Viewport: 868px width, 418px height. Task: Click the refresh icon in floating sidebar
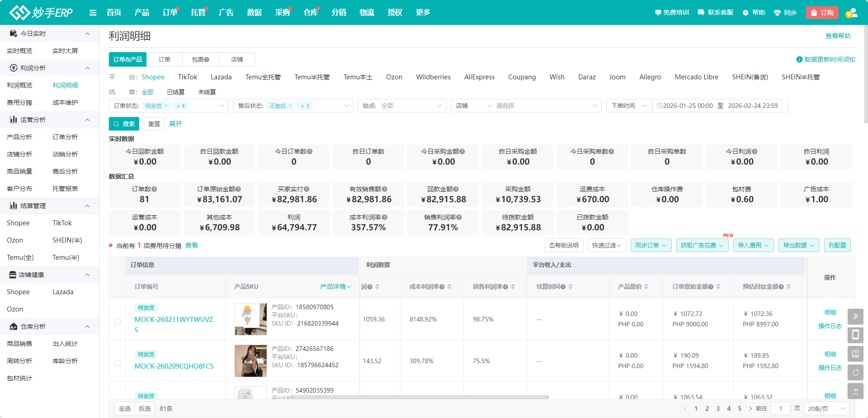[x=855, y=373]
